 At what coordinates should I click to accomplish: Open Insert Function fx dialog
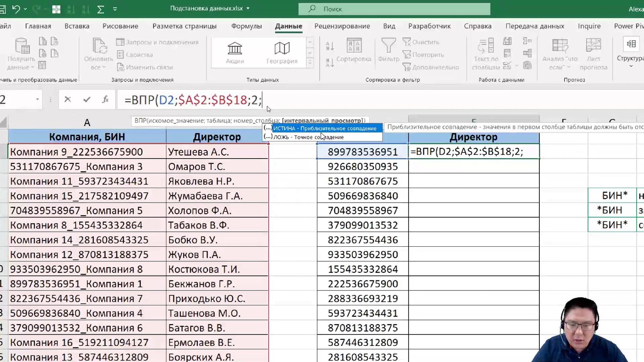[x=105, y=100]
